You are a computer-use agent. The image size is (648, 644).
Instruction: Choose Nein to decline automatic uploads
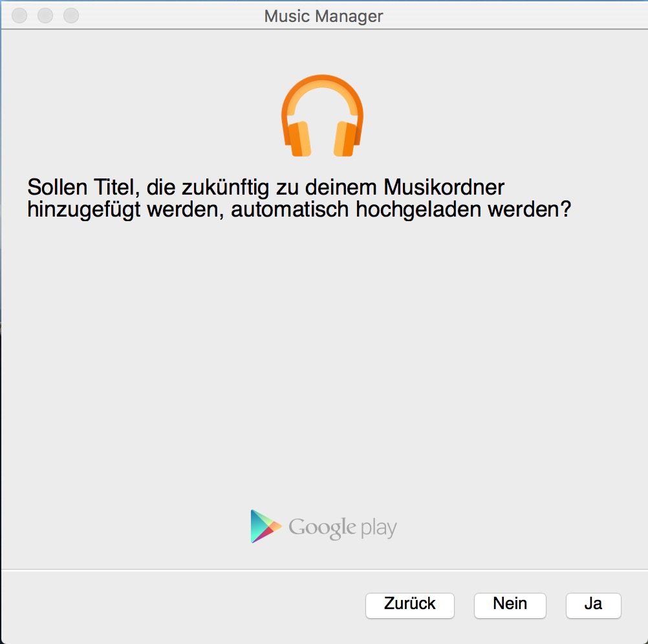pos(510,605)
